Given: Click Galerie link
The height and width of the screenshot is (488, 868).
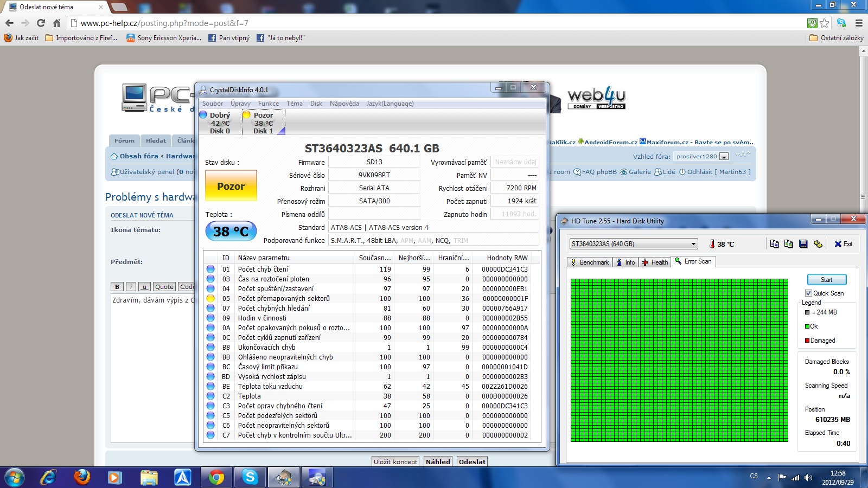Looking at the screenshot, I should tap(635, 172).
